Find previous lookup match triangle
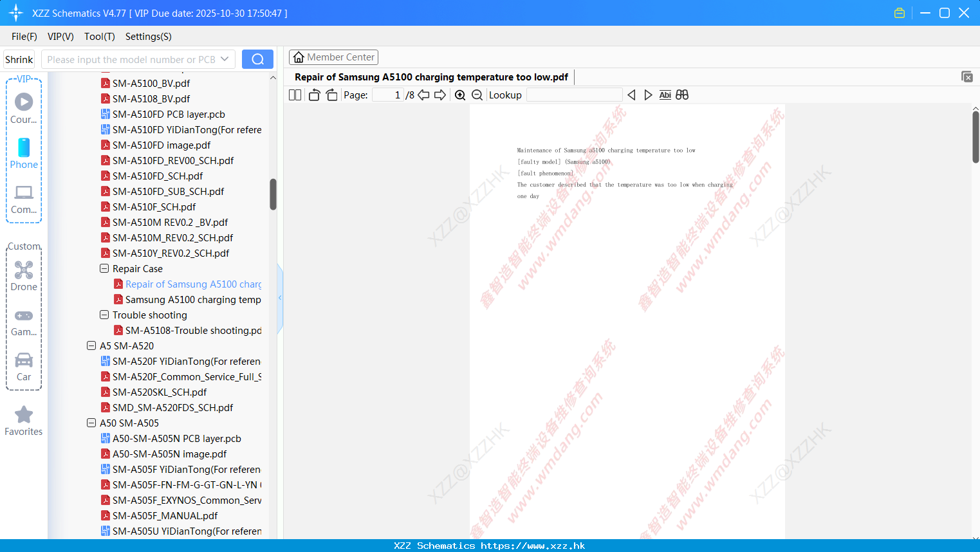980x552 pixels. [x=631, y=95]
